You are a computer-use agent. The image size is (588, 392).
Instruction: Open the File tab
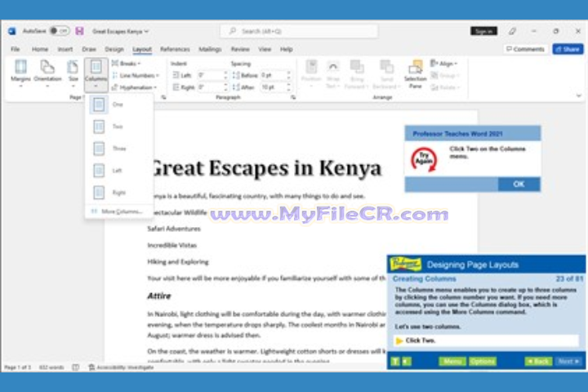click(15, 49)
